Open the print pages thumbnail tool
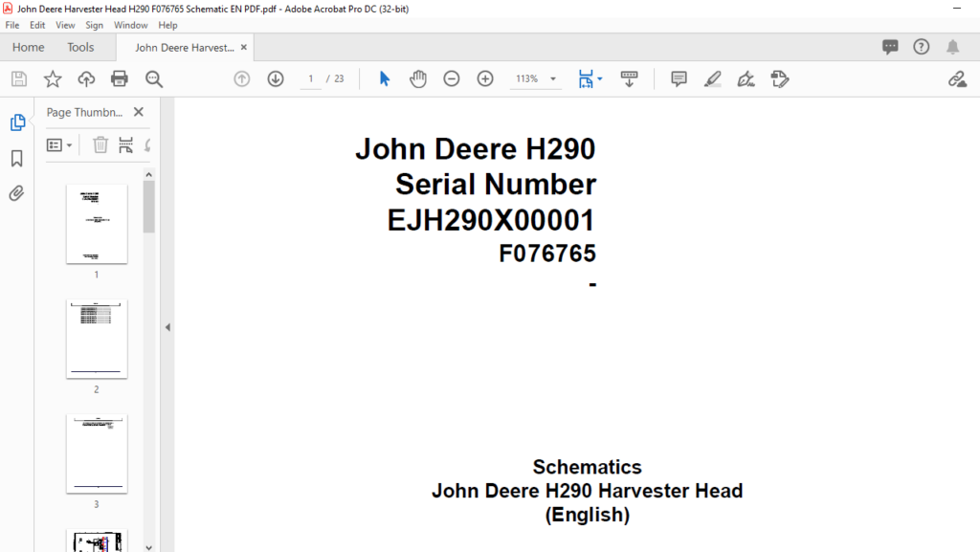 point(125,144)
